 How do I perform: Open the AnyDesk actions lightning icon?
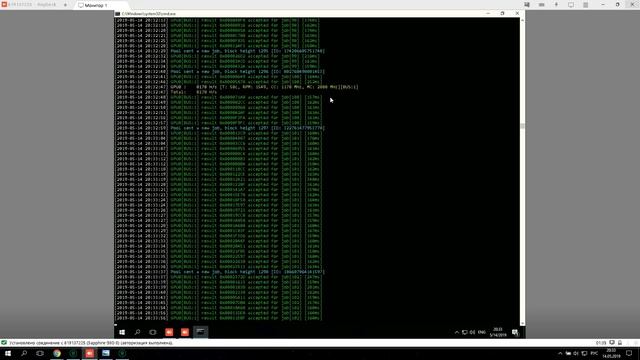(x=556, y=4)
